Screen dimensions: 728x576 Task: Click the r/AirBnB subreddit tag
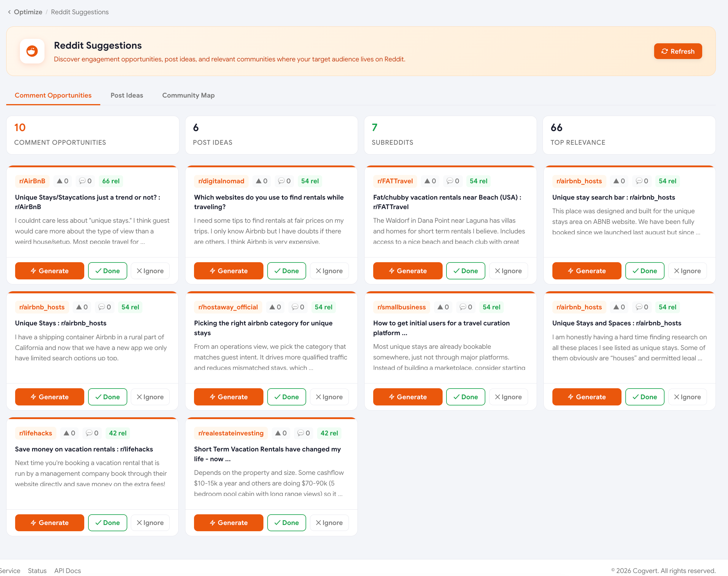[x=32, y=181]
